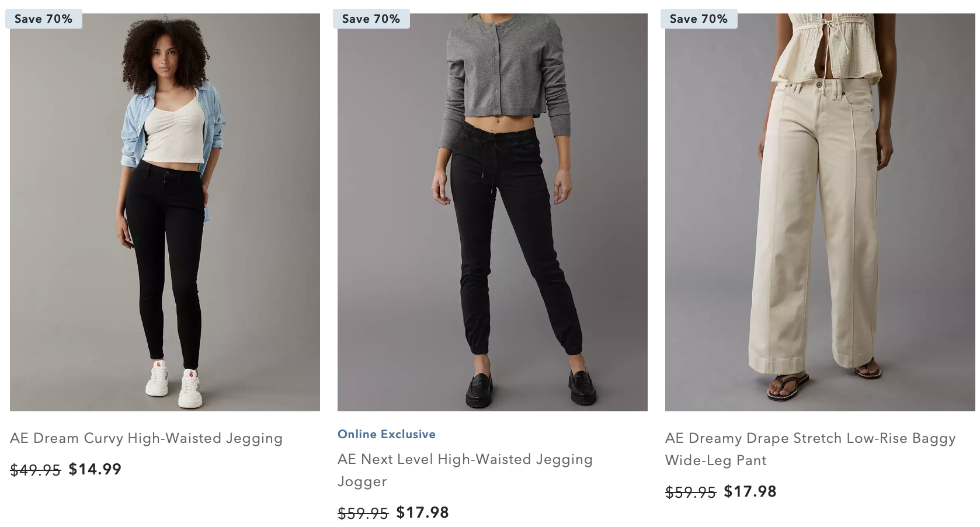Screen dimensions: 980x527
Task: Click the Jegging Jogger's crossed-out $59.95 price
Action: pos(363,513)
